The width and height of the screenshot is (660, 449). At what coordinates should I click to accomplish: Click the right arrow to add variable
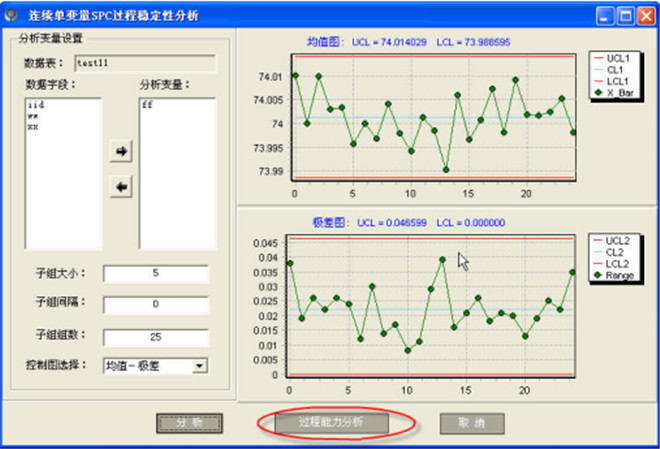coord(122,151)
